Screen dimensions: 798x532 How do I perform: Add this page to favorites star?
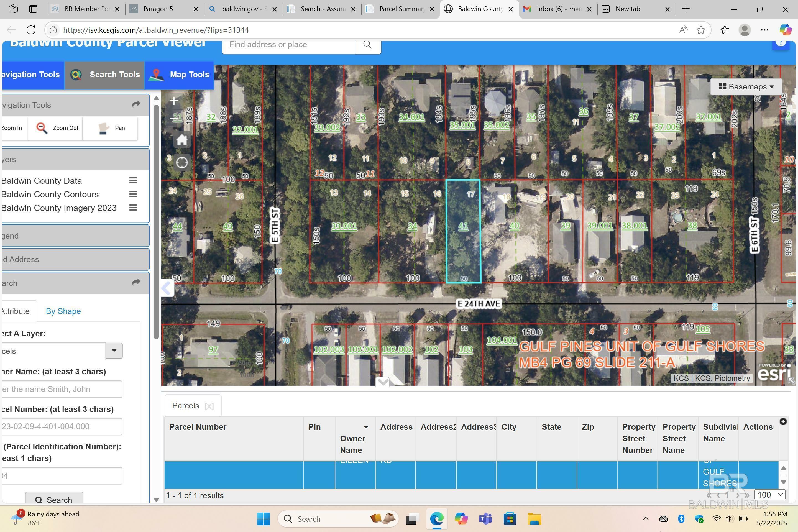(701, 30)
